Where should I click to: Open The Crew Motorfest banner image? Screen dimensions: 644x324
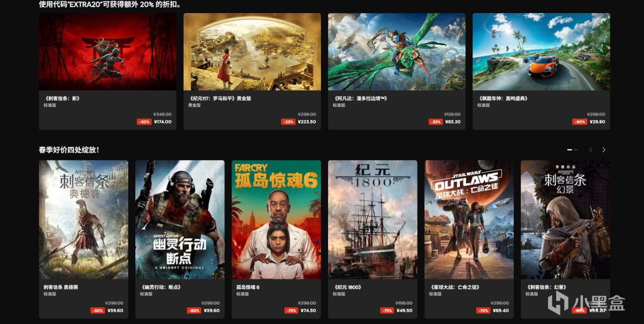point(541,52)
